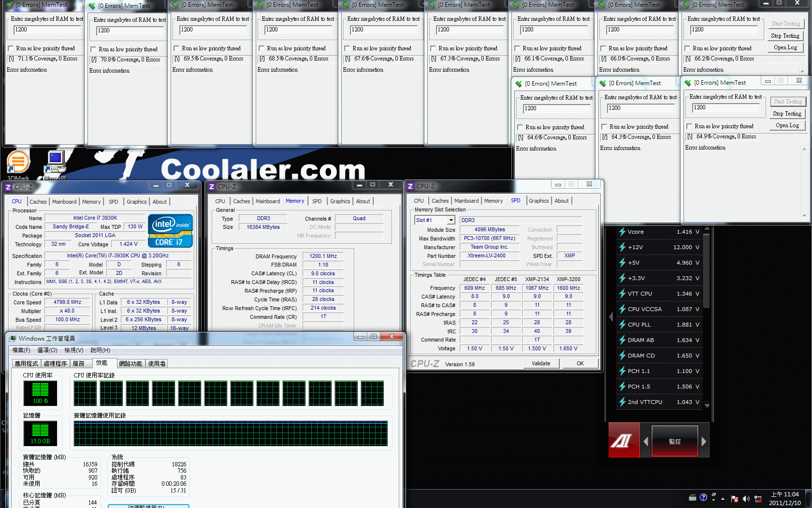Click the lightning icon next to PCH 1.1

623,371
